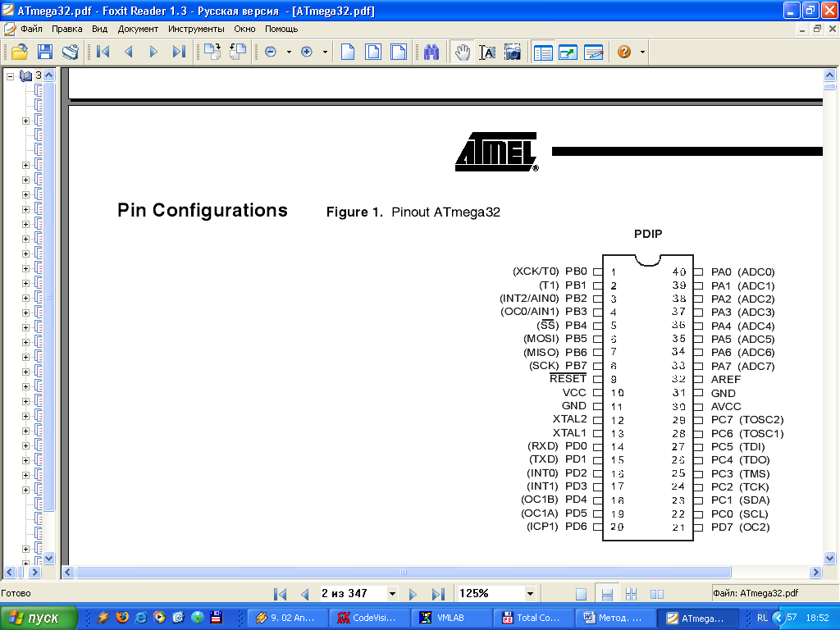Screen dimensions: 840x630
Task: Click the zoom in plus icon
Action: point(307,52)
